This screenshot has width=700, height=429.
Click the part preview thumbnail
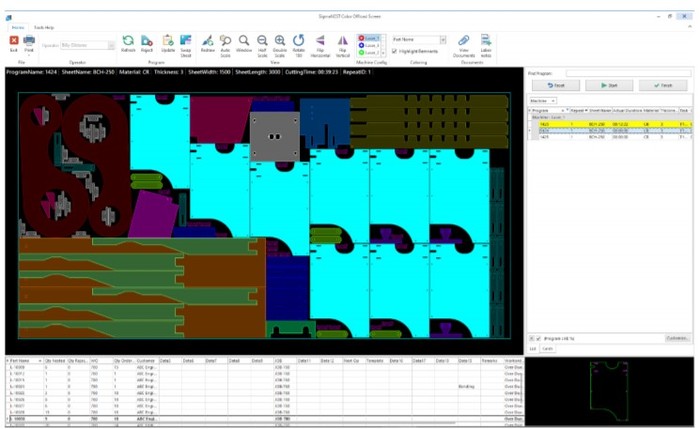(609, 391)
